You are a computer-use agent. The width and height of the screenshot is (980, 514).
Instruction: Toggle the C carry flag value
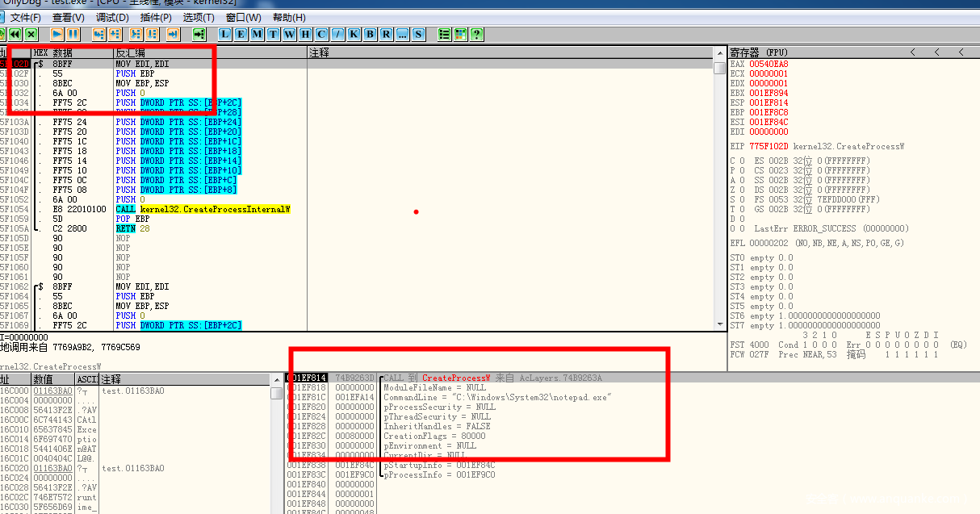(743, 161)
